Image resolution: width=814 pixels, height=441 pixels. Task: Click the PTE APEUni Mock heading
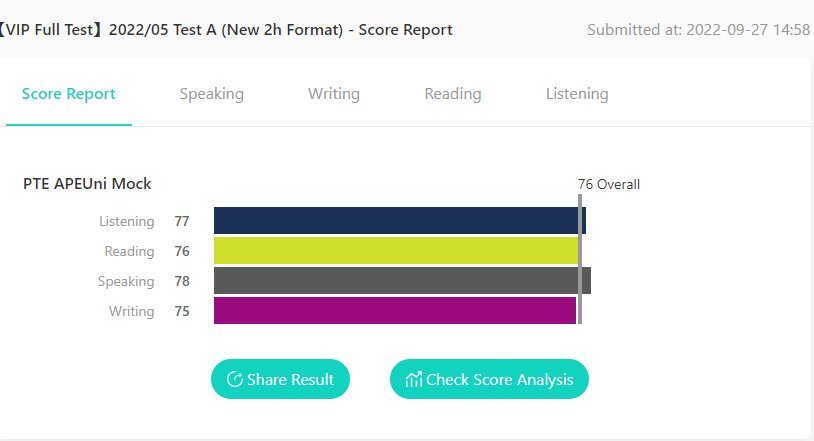[x=87, y=184]
